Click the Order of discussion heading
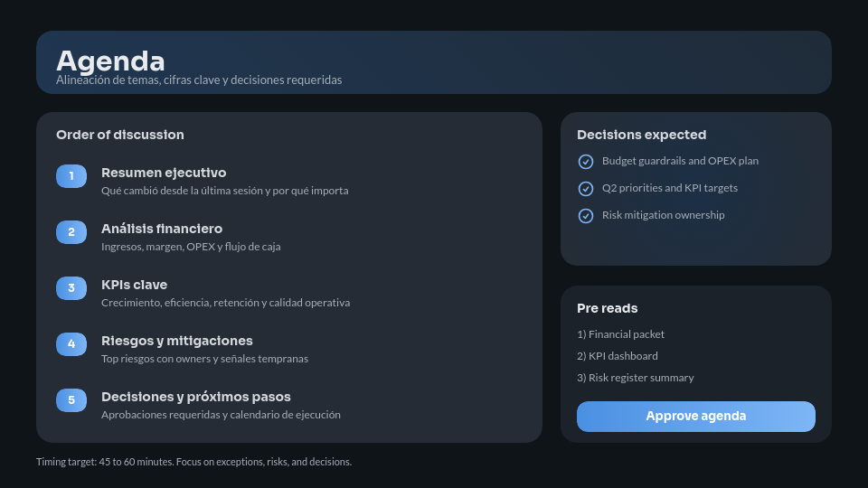This screenshot has height=488, width=868. 120,135
